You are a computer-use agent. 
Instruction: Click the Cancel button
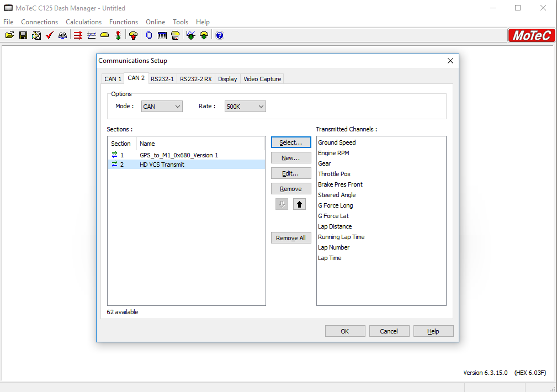[x=389, y=331]
